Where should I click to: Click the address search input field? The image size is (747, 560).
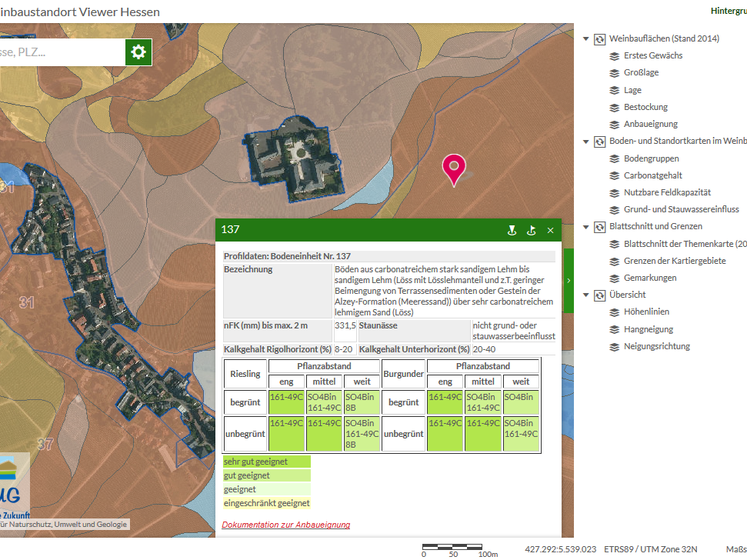point(62,52)
